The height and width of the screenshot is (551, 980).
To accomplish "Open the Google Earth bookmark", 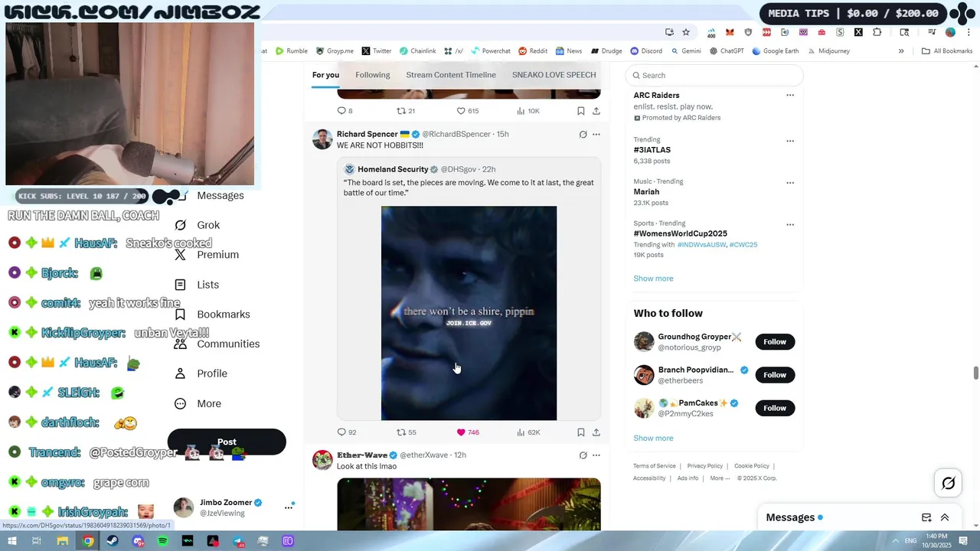I will tap(775, 51).
